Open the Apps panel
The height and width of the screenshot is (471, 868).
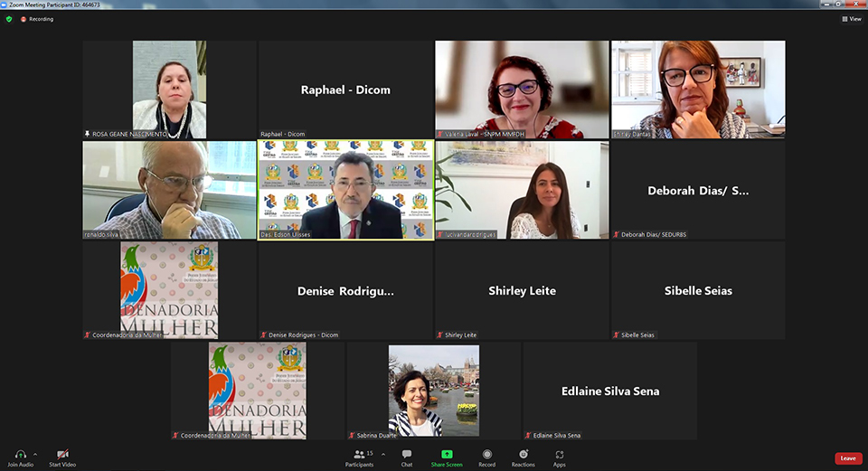[x=560, y=455]
